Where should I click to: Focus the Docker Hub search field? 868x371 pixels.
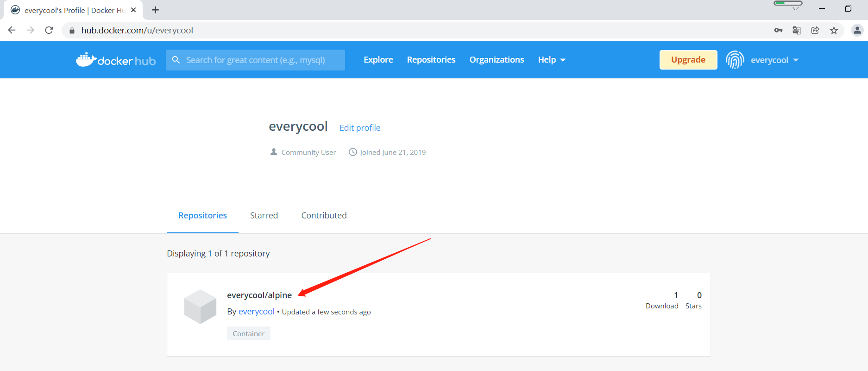255,60
